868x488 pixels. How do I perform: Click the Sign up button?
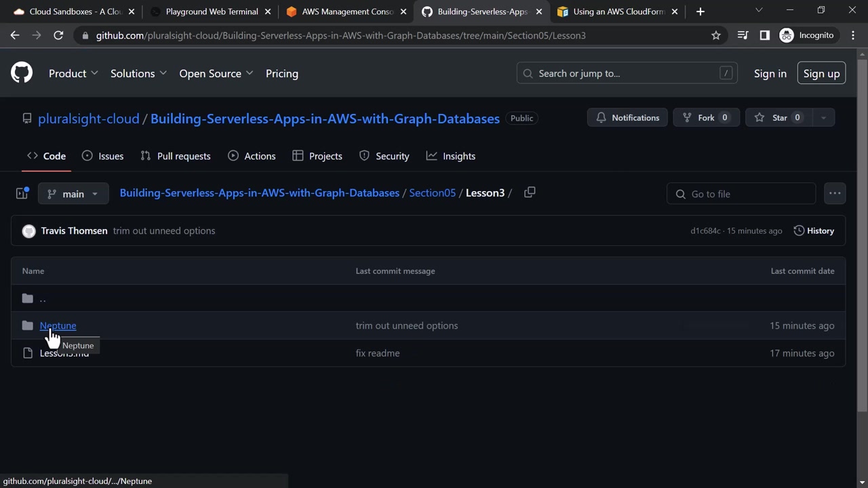821,73
